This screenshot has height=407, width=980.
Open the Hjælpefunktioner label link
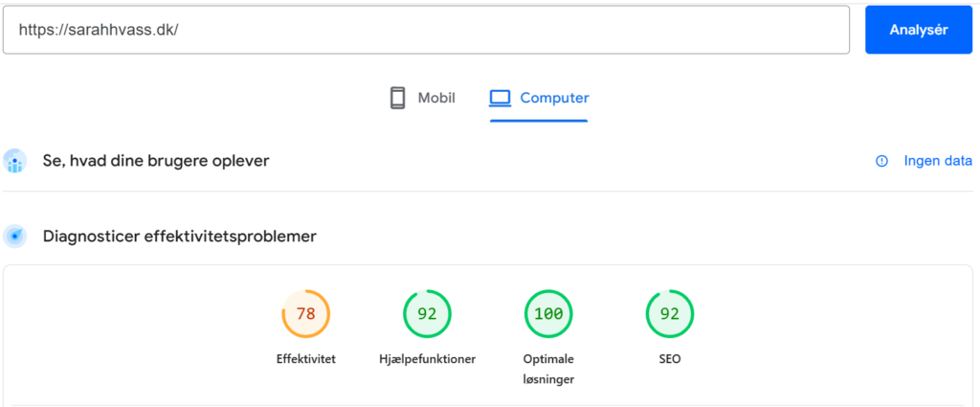427,359
